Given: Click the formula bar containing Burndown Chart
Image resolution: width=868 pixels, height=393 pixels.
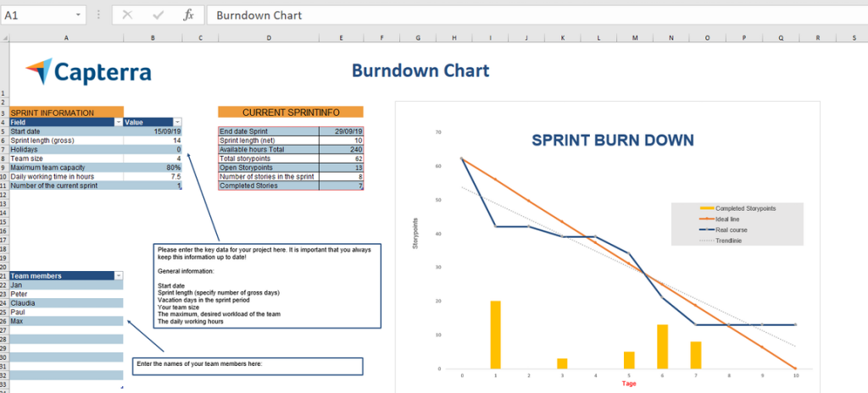Looking at the screenshot, I should tap(537, 15).
